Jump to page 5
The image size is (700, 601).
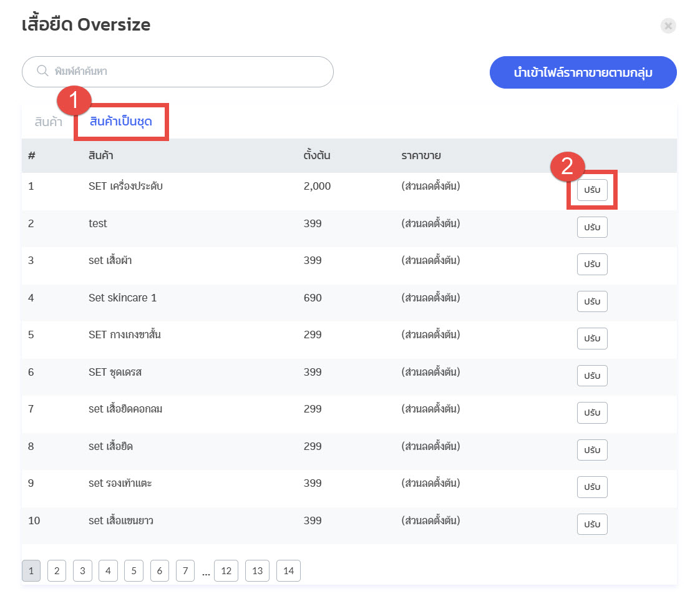[134, 570]
